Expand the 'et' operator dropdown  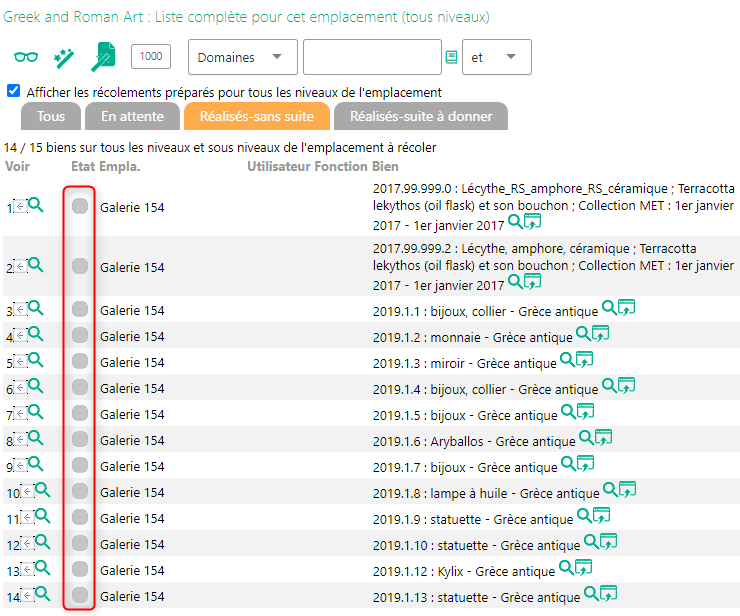tap(497, 58)
